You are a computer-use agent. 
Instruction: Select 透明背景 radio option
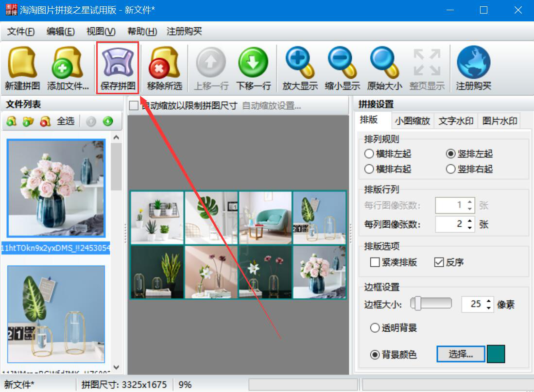375,327
